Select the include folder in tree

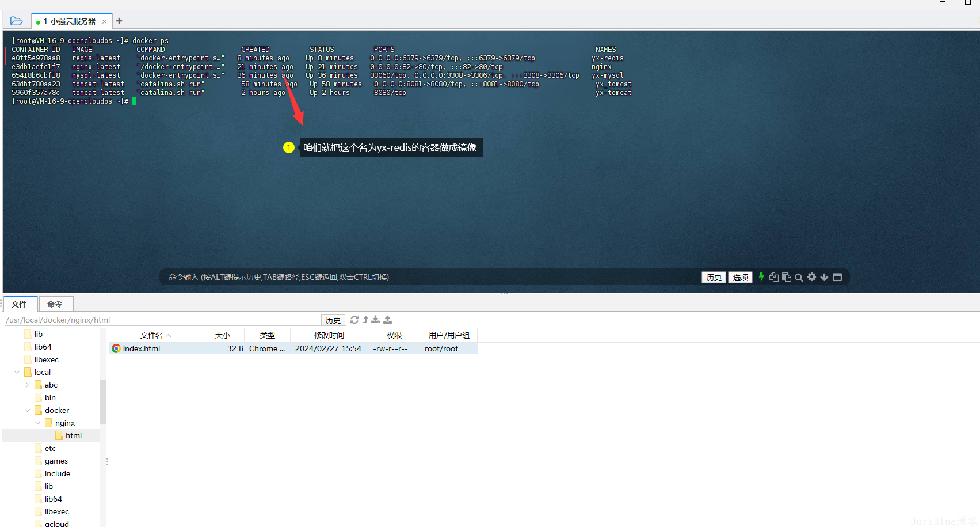click(x=58, y=473)
